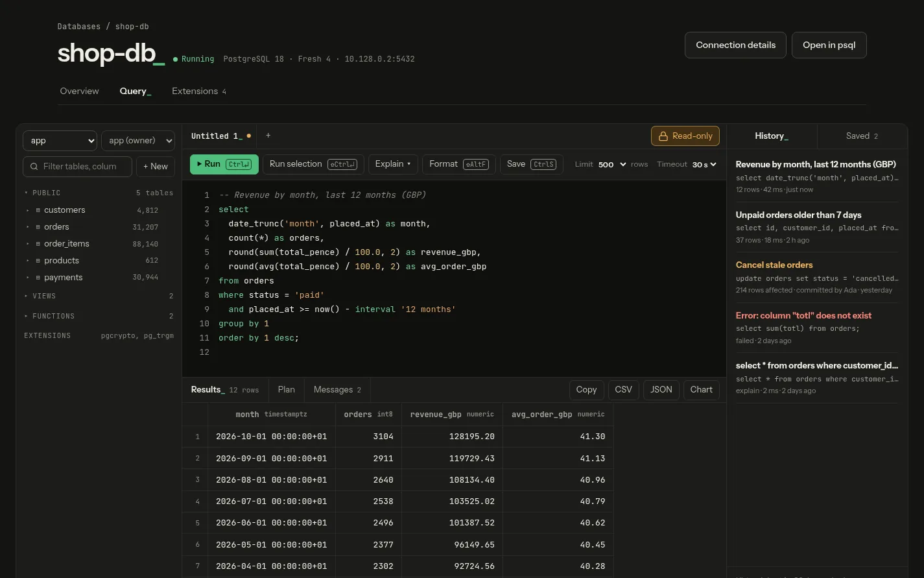Click the table icon beside order_items
Image resolution: width=924 pixels, height=578 pixels.
(x=38, y=244)
